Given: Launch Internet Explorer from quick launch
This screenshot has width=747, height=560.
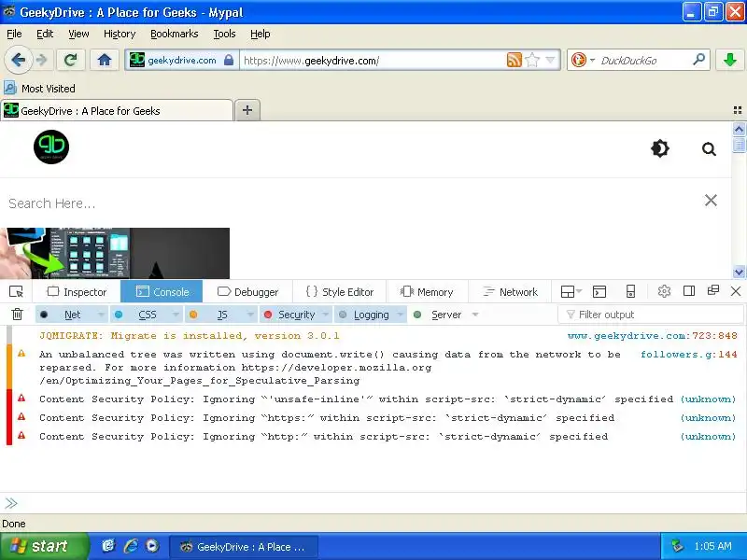Looking at the screenshot, I should click(x=131, y=546).
